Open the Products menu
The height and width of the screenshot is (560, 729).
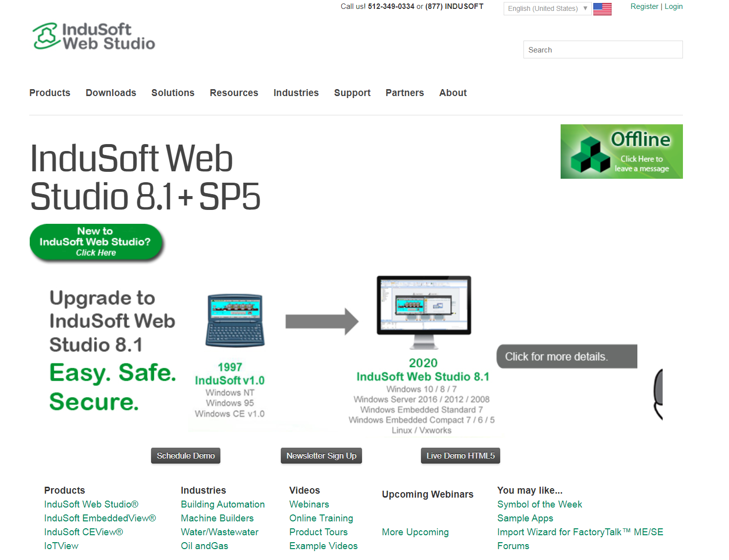[50, 93]
